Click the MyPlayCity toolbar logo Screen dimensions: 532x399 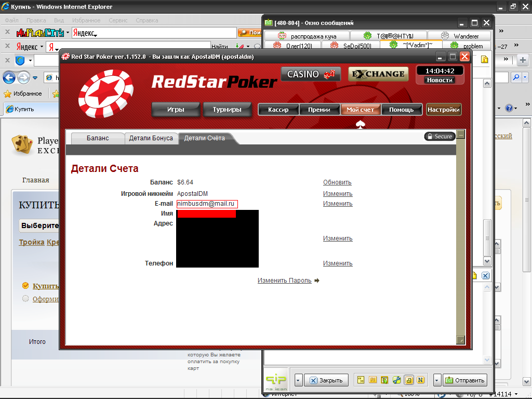click(x=40, y=33)
